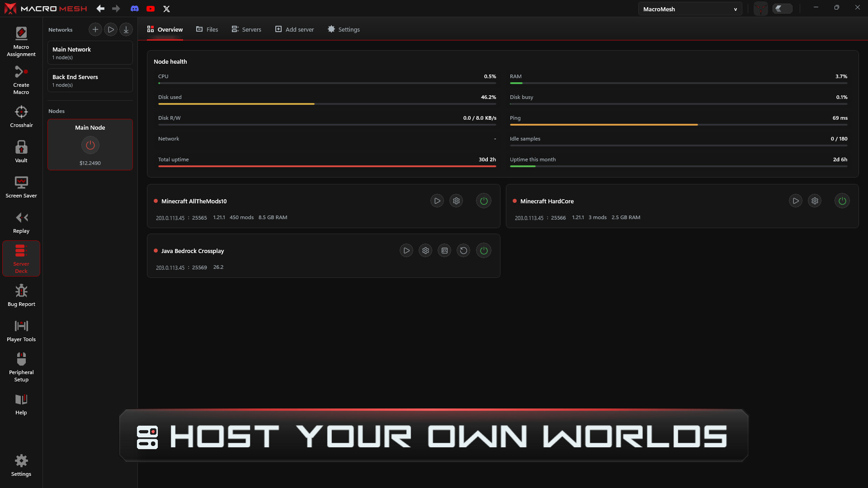Viewport: 868px width, 488px height.
Task: Open the Crosshair tool
Action: pos(21,117)
